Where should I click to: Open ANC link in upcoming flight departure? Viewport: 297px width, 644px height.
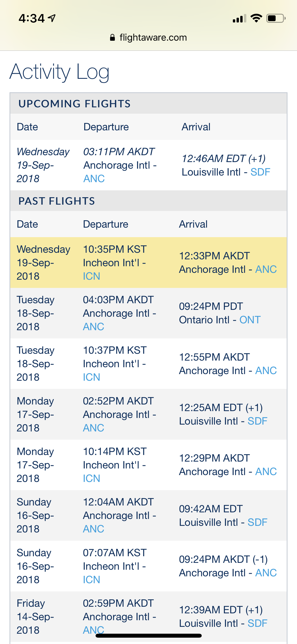pos(94,179)
